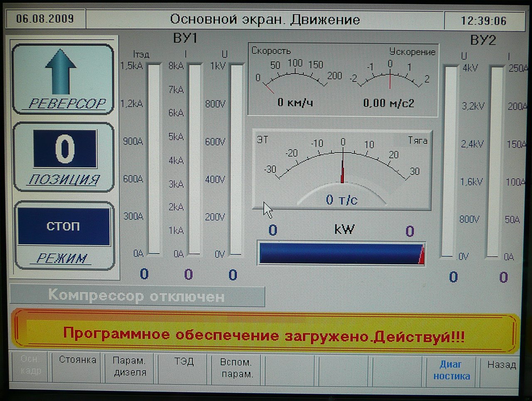
Task: Click the blue up-arrow Реверсор icon
Action: coord(61,71)
